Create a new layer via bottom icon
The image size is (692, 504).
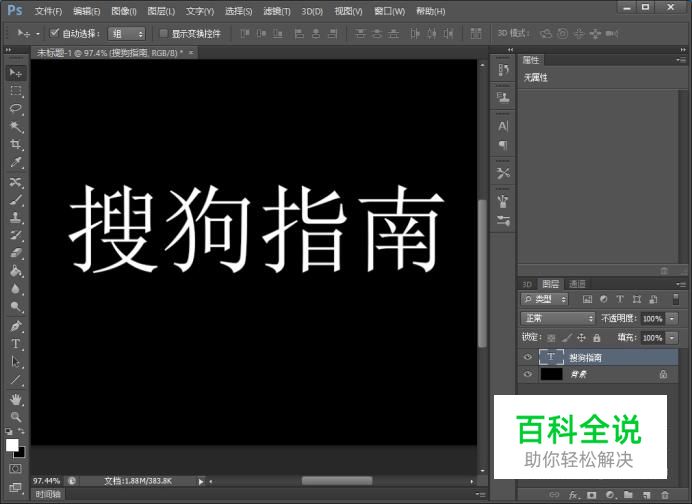(647, 495)
